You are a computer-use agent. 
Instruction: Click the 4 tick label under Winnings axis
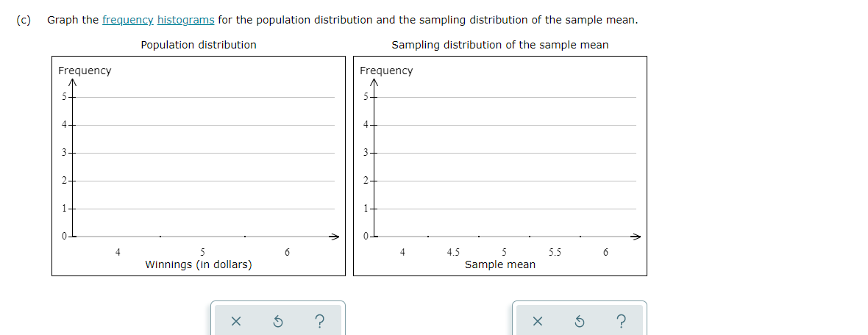(x=118, y=252)
